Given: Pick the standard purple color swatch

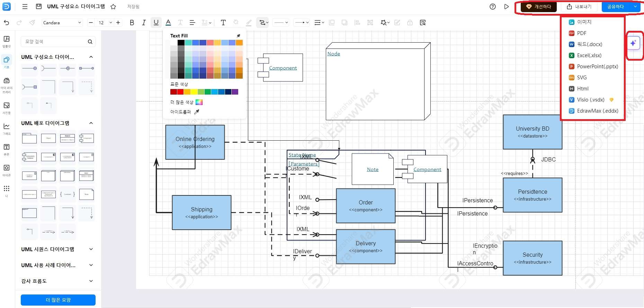Looking at the screenshot, I should click(x=235, y=92).
